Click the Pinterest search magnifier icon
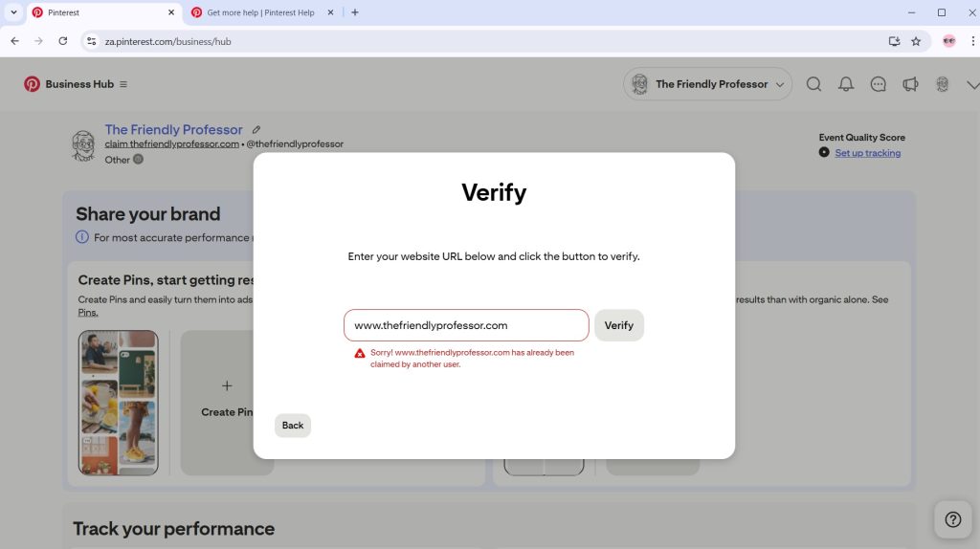Screen dimensions: 980x549 tap(813, 84)
